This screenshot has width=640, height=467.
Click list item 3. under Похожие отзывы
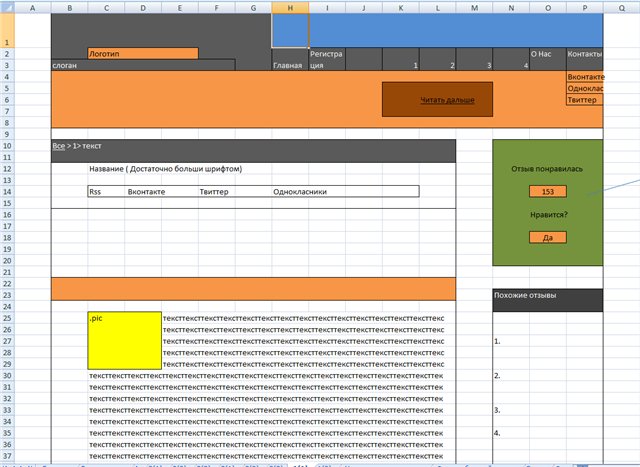pos(497,410)
